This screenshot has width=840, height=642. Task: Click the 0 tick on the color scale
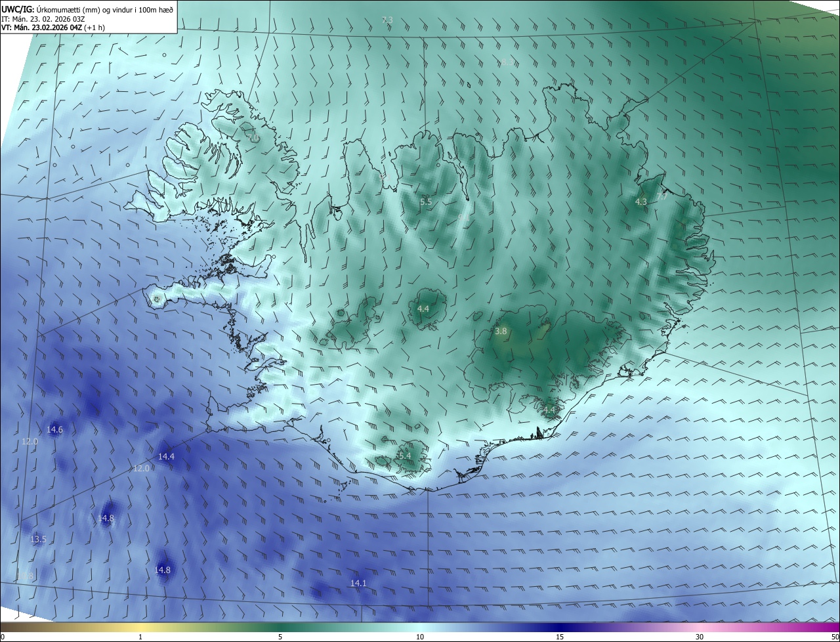click(x=3, y=637)
